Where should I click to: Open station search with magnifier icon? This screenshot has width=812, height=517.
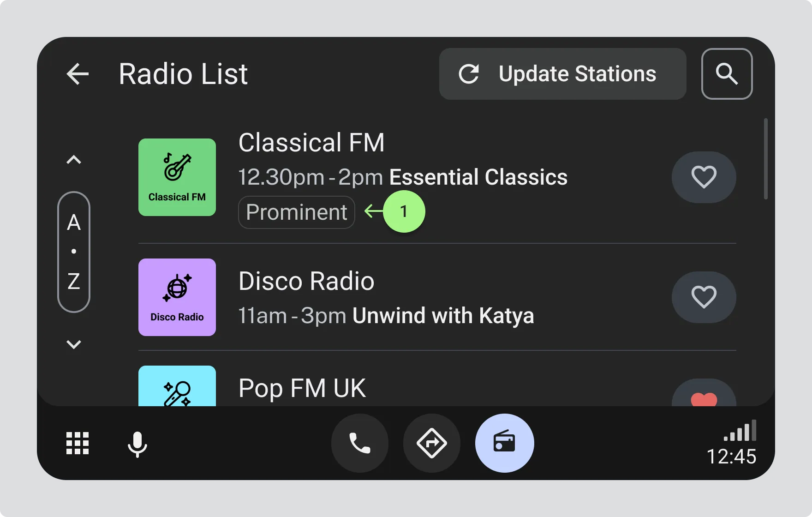point(727,74)
